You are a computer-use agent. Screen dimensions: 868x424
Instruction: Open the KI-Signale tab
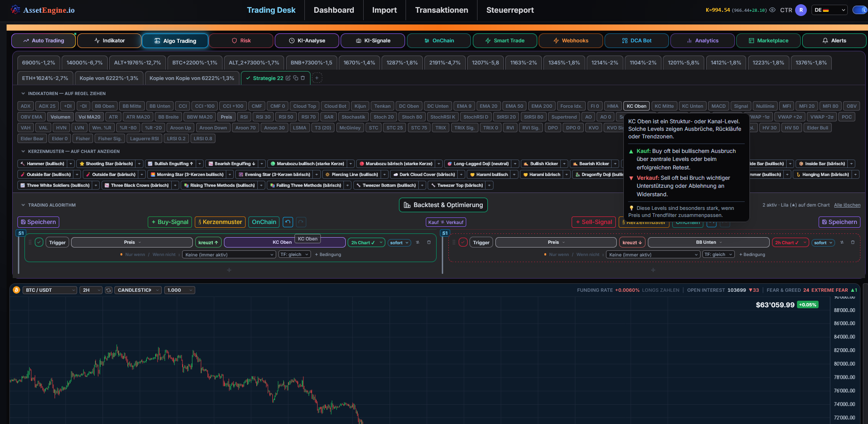tap(373, 40)
